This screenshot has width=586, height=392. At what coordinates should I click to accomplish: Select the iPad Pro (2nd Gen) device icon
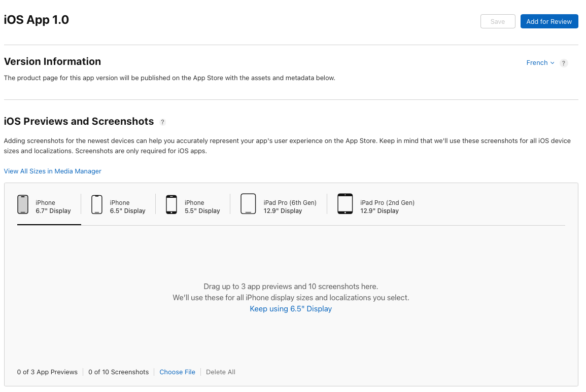[345, 203]
